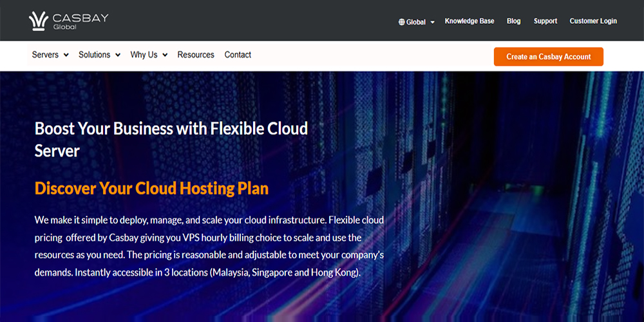Screen dimensions: 644x322
Task: Open the Solutions menu item
Action: pyautogui.click(x=94, y=55)
